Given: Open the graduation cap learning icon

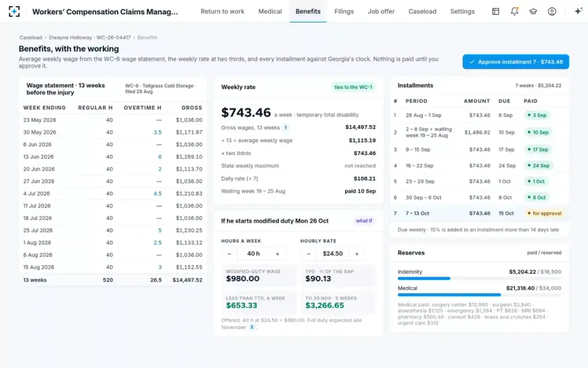Looking at the screenshot, I should point(533,11).
